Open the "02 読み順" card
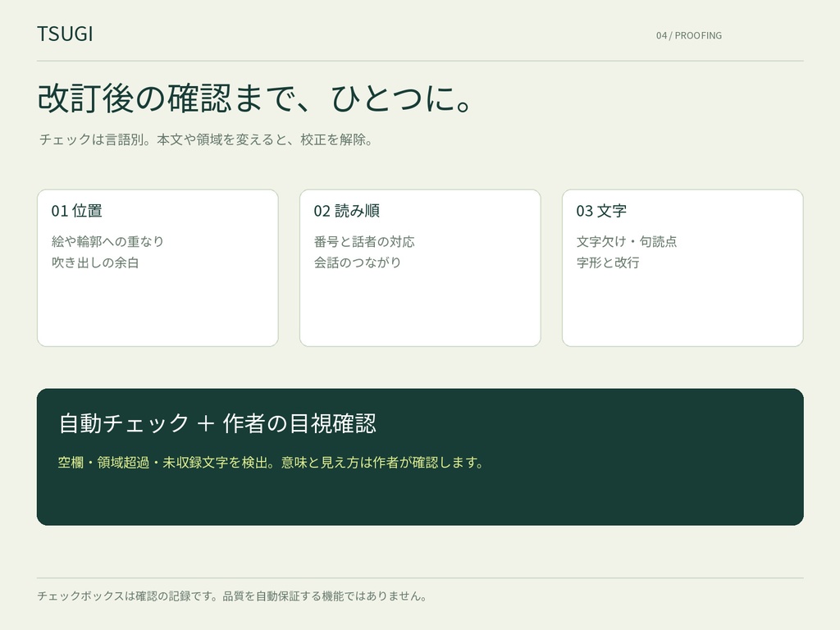Screen dimensions: 840x630 tap(420, 268)
